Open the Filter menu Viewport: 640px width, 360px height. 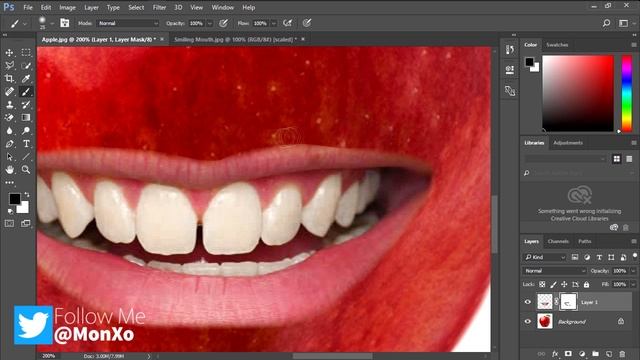pos(159,7)
